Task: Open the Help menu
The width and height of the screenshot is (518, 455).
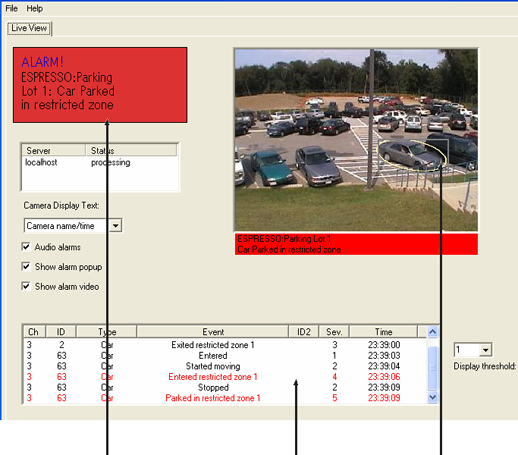Action: [x=35, y=8]
